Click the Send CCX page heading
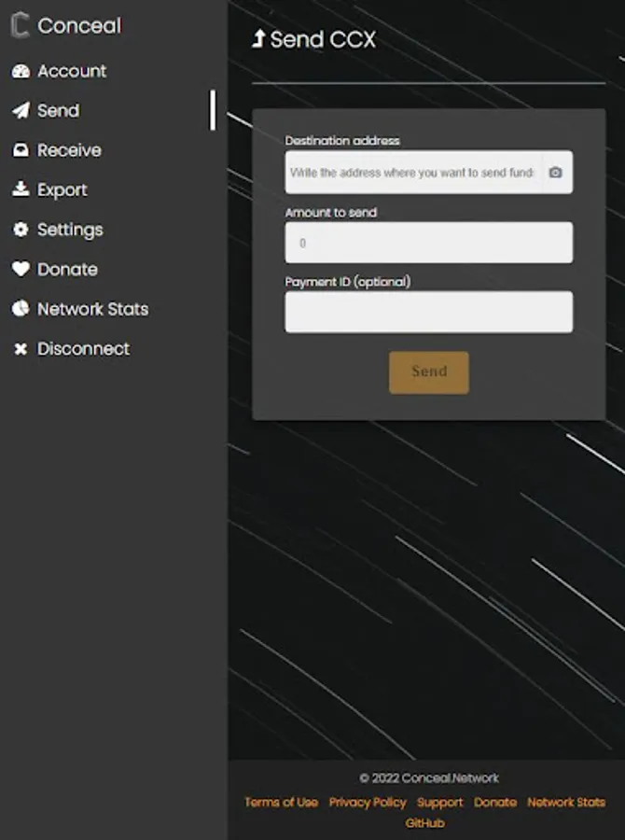This screenshot has height=840, width=625. pyautogui.click(x=323, y=39)
